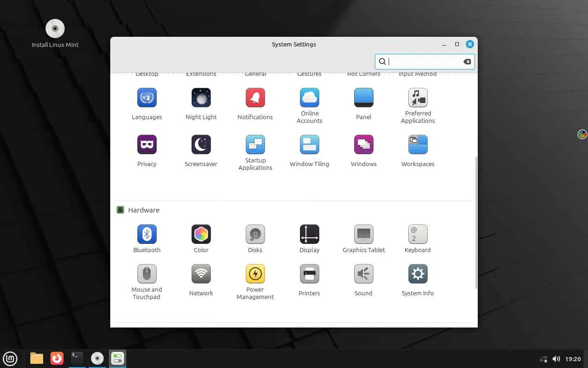Image resolution: width=588 pixels, height=368 pixels.
Task: Open the Notifications settings
Action: coord(255,104)
